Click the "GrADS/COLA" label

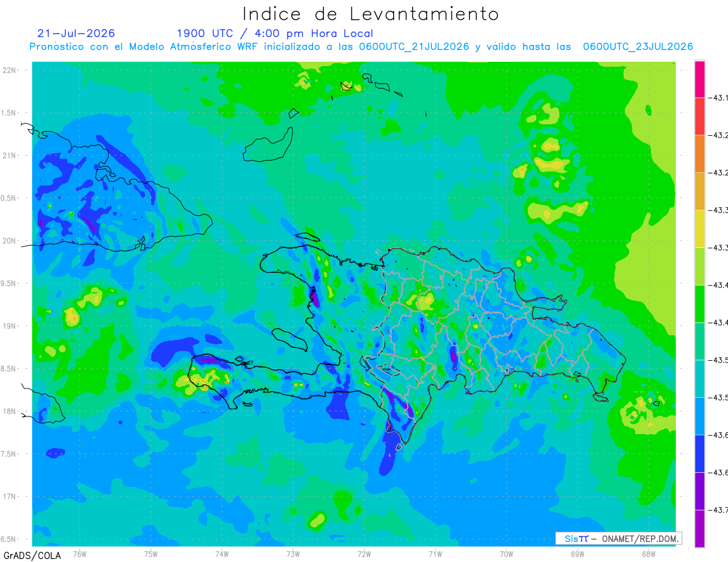pos(32,555)
